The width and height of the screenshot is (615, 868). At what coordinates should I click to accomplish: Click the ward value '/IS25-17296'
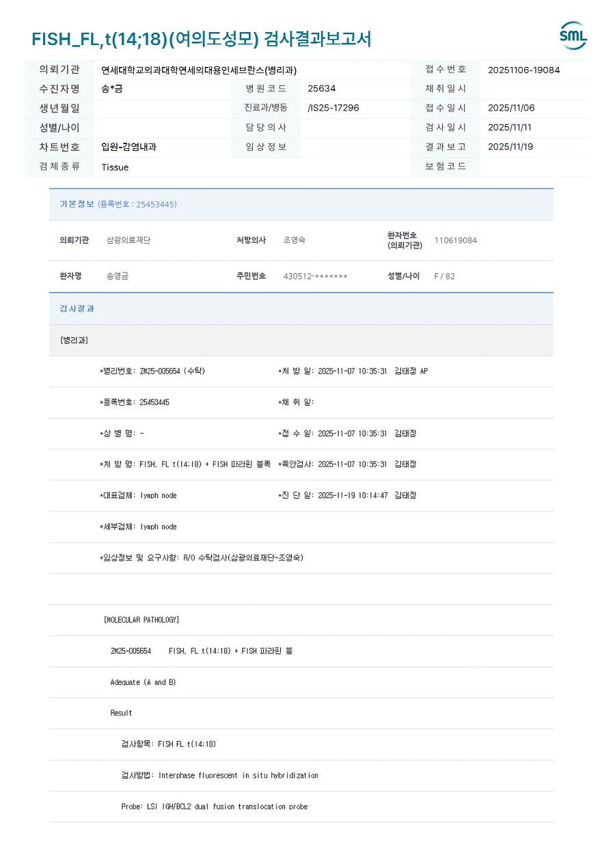tap(333, 108)
